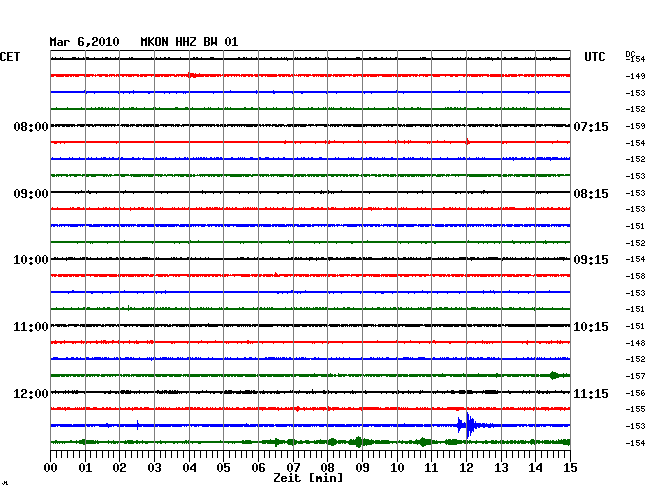The image size is (650, 494).
Task: Click the large blue seismic burst near minute 12
Action: 469,425
